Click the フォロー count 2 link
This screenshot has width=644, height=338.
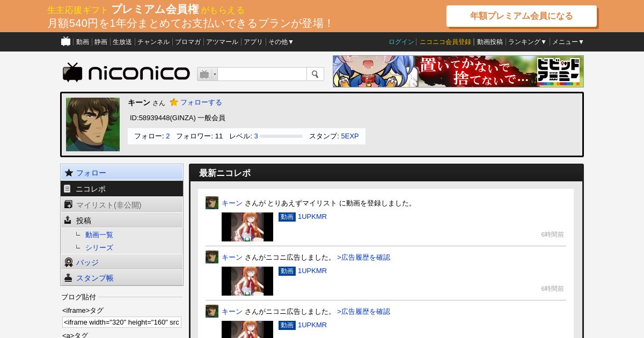coord(168,136)
